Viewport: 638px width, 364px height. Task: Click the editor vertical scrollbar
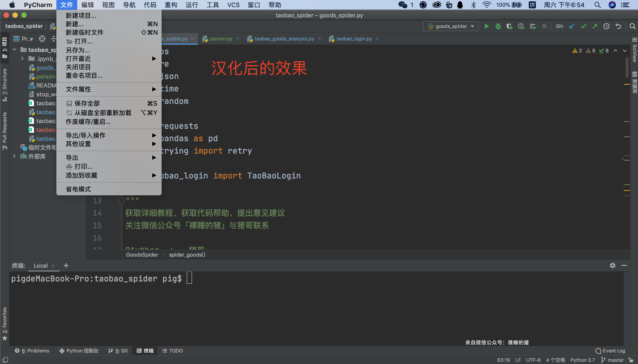pyautogui.click(x=627, y=67)
